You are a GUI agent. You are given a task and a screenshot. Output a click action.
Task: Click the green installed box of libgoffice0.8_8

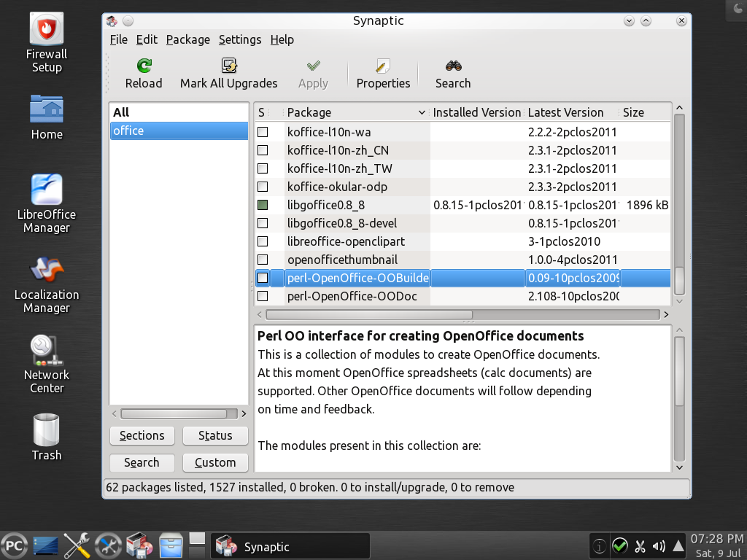tap(263, 205)
